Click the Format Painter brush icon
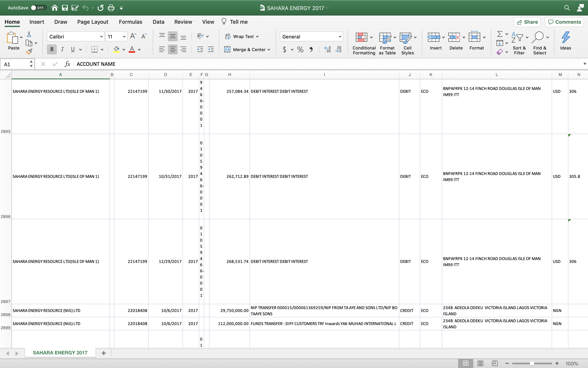 click(x=29, y=52)
